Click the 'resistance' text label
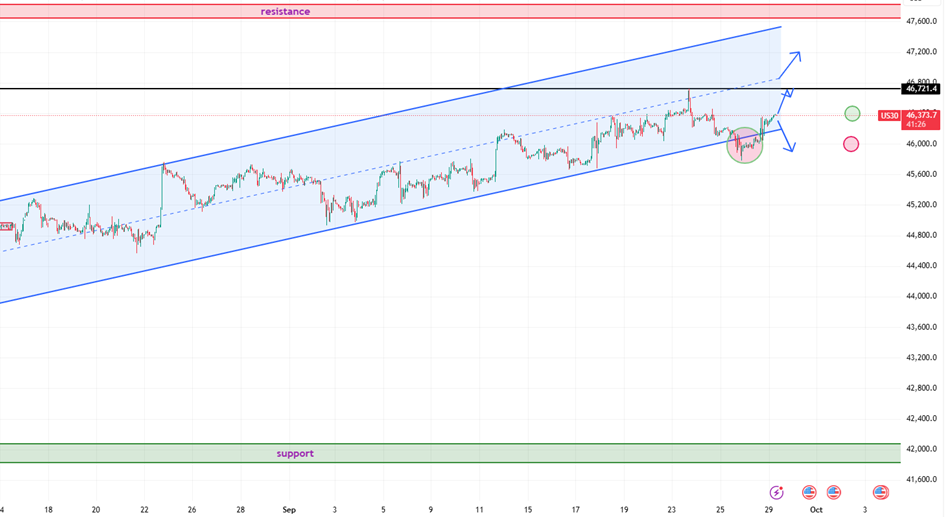 point(285,11)
